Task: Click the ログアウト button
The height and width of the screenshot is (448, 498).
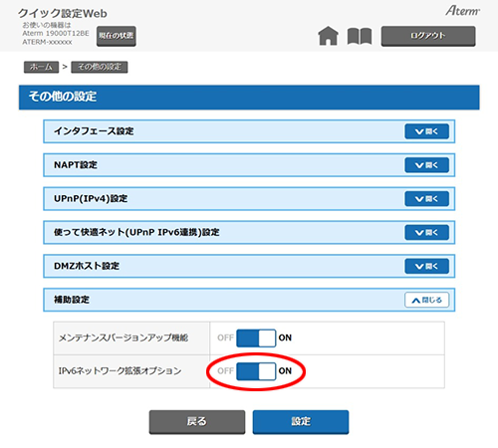Action: tap(428, 36)
